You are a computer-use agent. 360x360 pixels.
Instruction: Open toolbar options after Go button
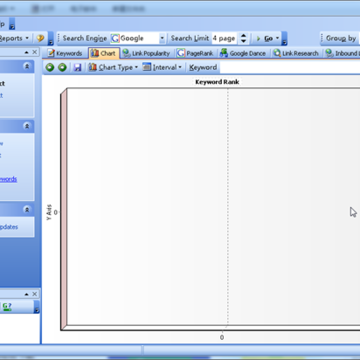[284, 39]
